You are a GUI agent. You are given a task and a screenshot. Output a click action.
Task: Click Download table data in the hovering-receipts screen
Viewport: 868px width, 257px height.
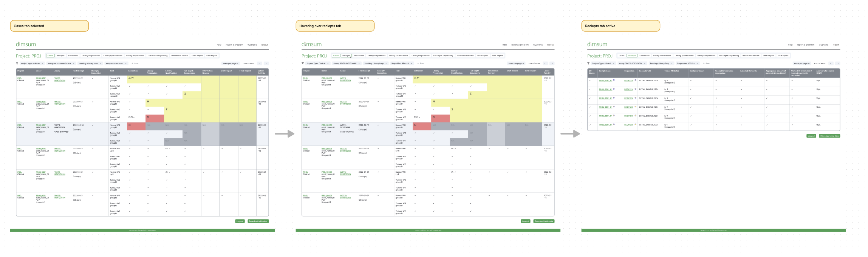[x=544, y=221]
